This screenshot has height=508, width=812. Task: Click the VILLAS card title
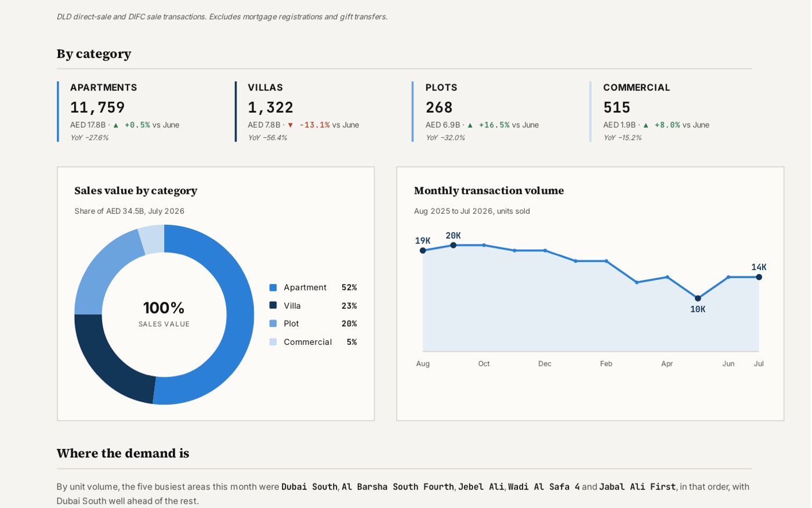(x=266, y=88)
